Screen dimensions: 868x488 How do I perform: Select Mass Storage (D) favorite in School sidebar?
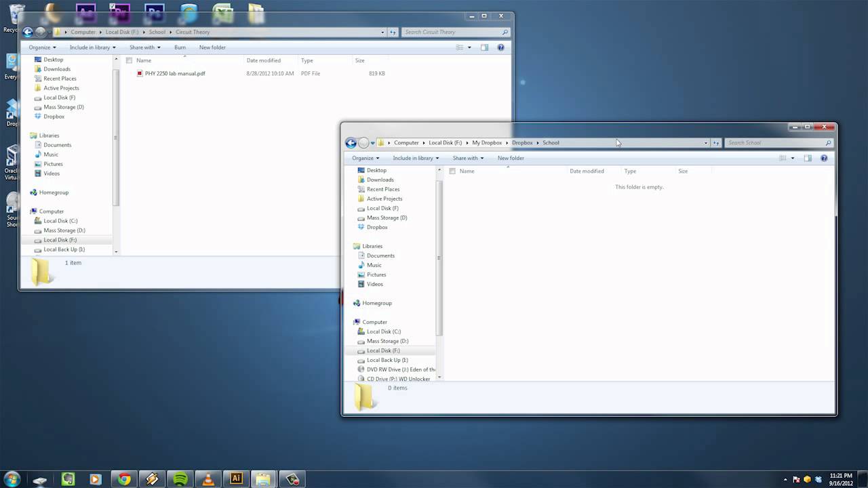click(x=387, y=218)
